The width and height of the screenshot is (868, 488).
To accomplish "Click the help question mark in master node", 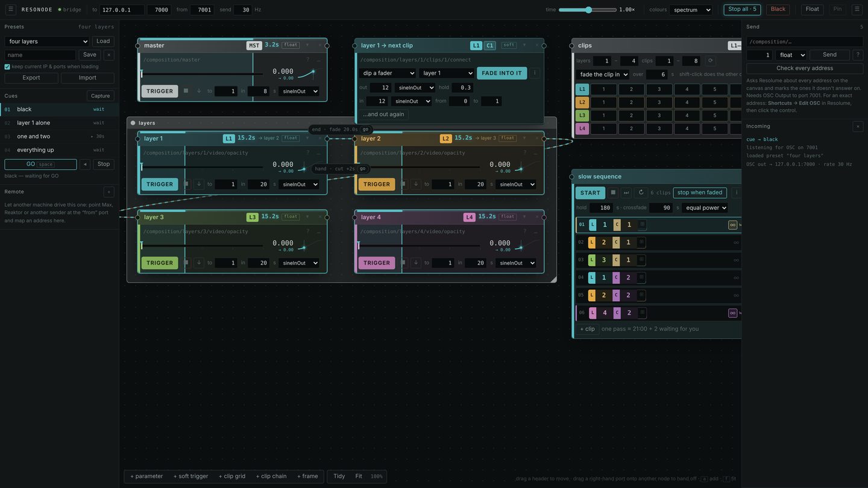I will pos(307,60).
